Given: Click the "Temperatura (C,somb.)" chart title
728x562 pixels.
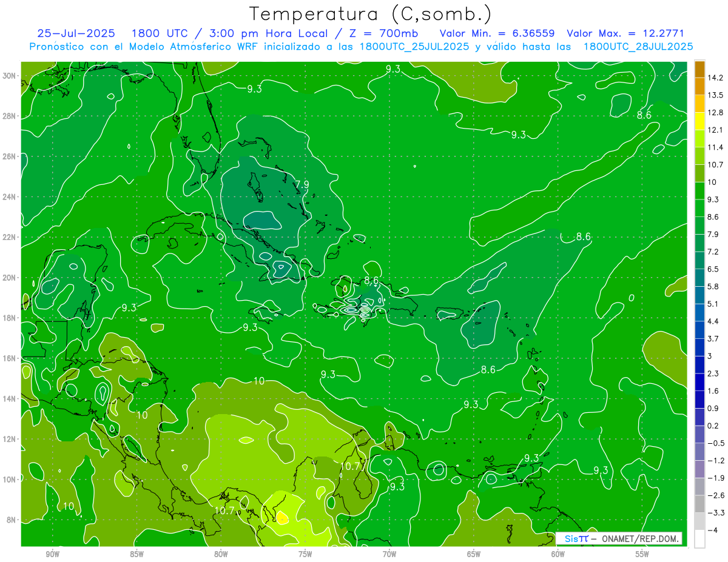Looking at the screenshot, I should 370,14.
